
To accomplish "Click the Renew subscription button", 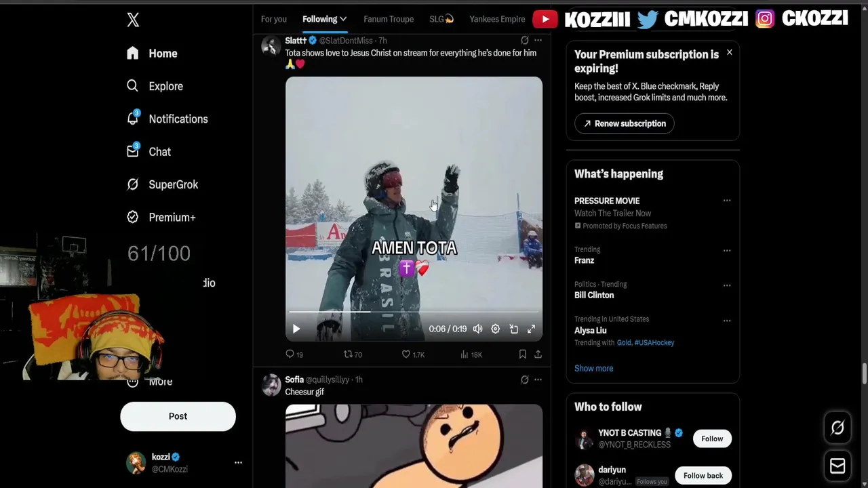I will pyautogui.click(x=625, y=123).
